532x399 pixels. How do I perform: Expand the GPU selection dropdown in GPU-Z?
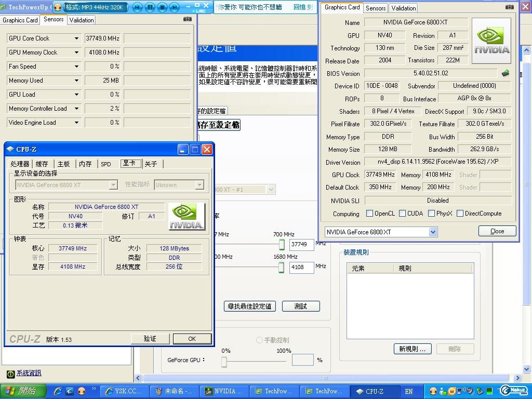point(433,232)
